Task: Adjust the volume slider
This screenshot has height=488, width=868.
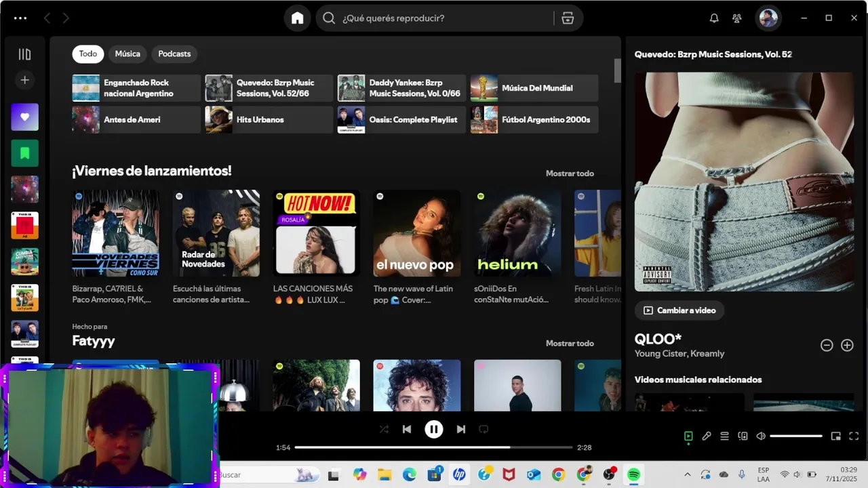Action: coord(796,436)
